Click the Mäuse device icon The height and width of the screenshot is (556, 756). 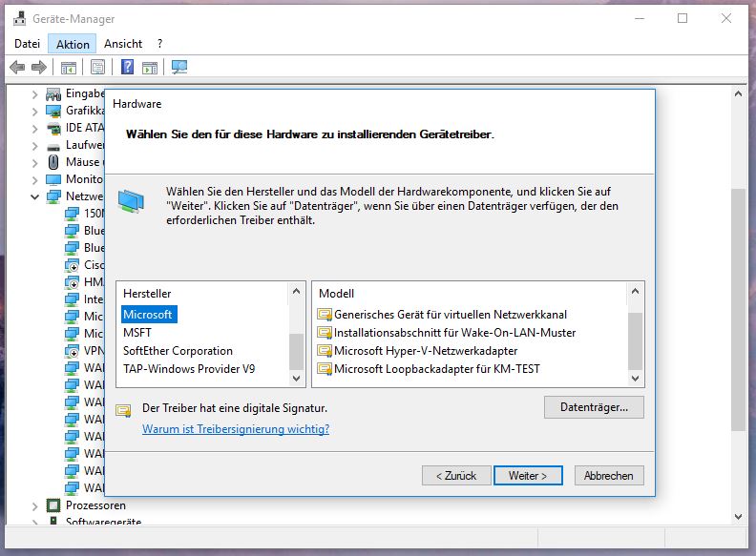pos(53,162)
